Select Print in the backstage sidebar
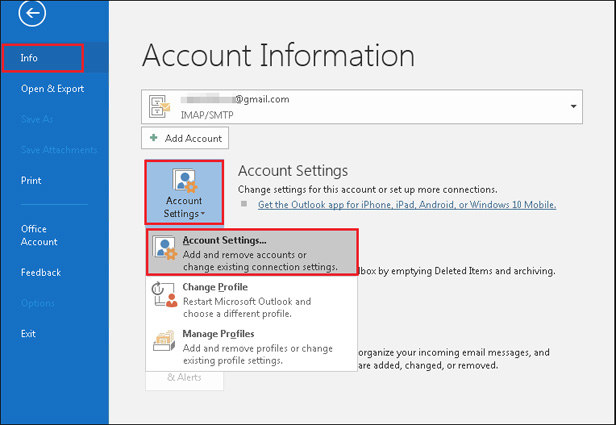The width and height of the screenshot is (616, 425). click(31, 181)
